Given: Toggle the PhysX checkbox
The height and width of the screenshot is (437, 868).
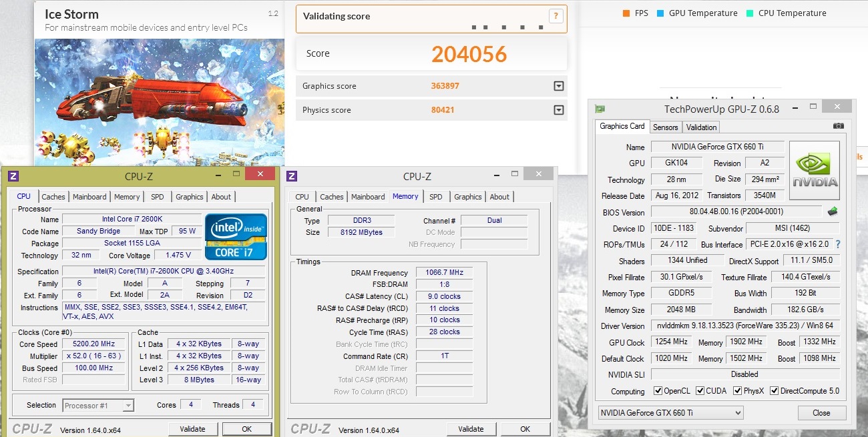Looking at the screenshot, I should point(738,391).
